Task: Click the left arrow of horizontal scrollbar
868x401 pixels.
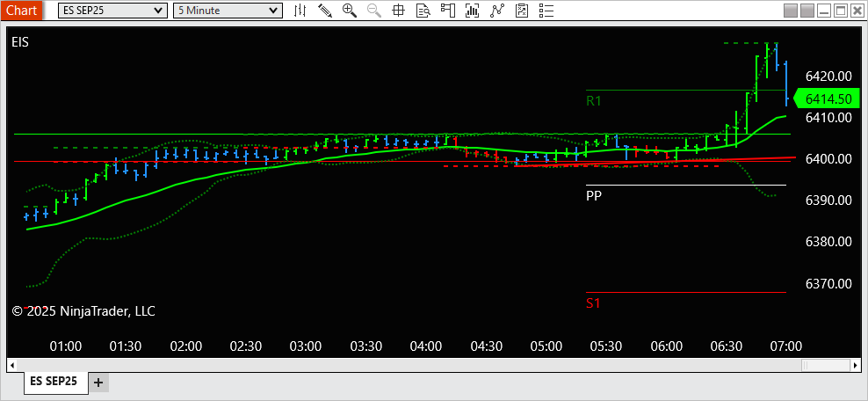Action: pyautogui.click(x=11, y=366)
